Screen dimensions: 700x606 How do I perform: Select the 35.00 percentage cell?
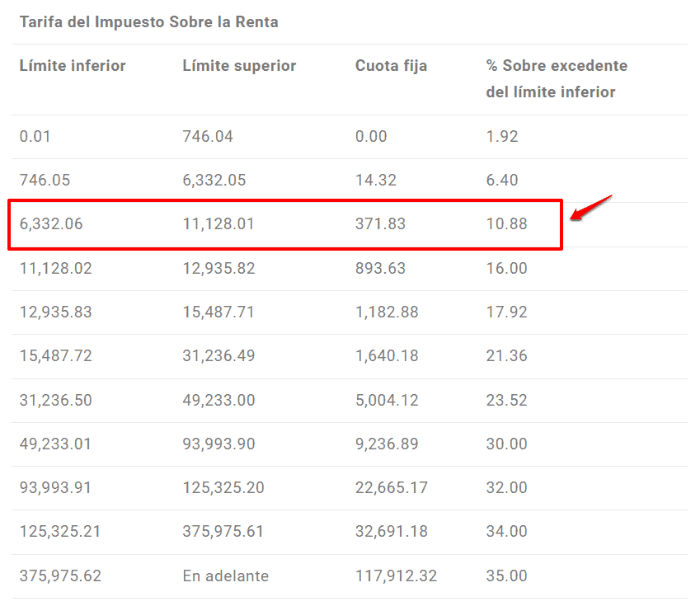click(x=507, y=575)
